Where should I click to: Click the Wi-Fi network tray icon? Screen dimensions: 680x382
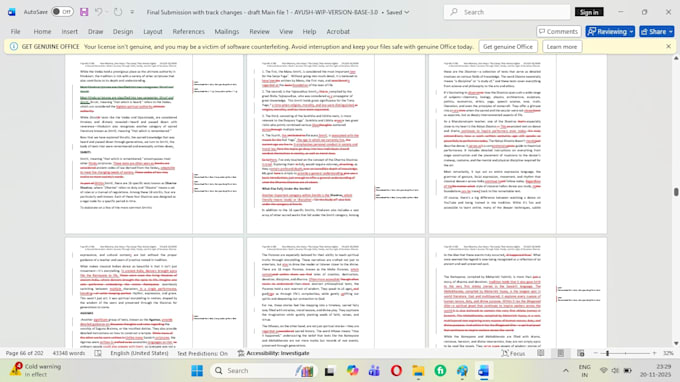point(604,371)
